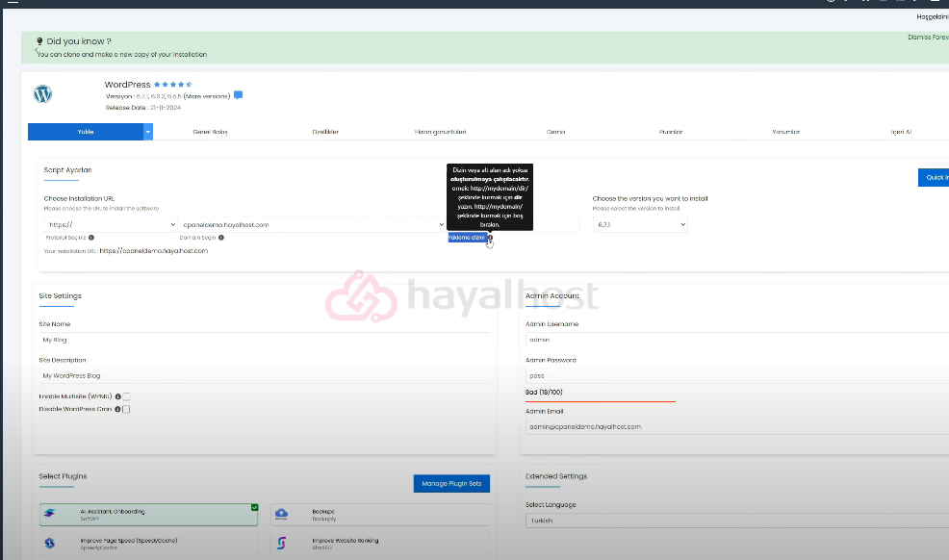The image size is (949, 560).
Task: Click the SoftWP AI Assistant plugin icon
Action: pyautogui.click(x=50, y=514)
